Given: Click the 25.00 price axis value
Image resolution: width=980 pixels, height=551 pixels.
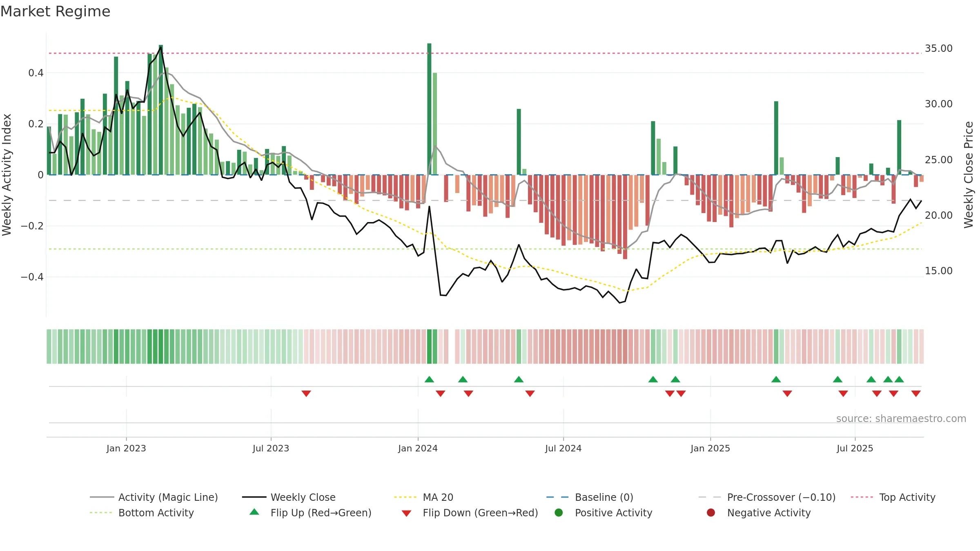Looking at the screenshot, I should (x=938, y=160).
